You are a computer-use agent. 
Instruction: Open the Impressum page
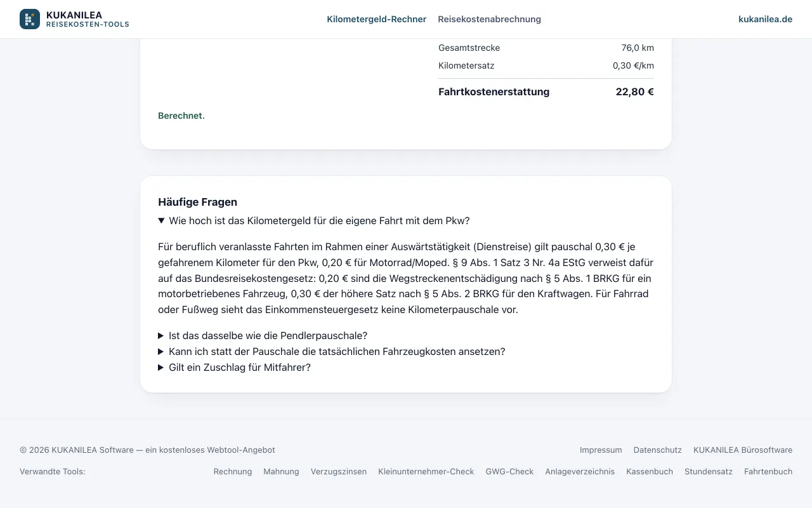tap(601, 450)
